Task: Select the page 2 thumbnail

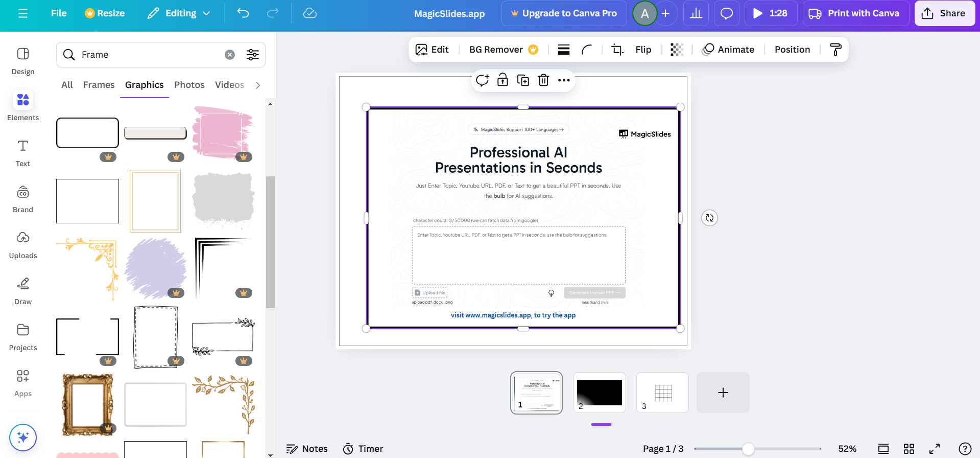Action: pos(600,393)
